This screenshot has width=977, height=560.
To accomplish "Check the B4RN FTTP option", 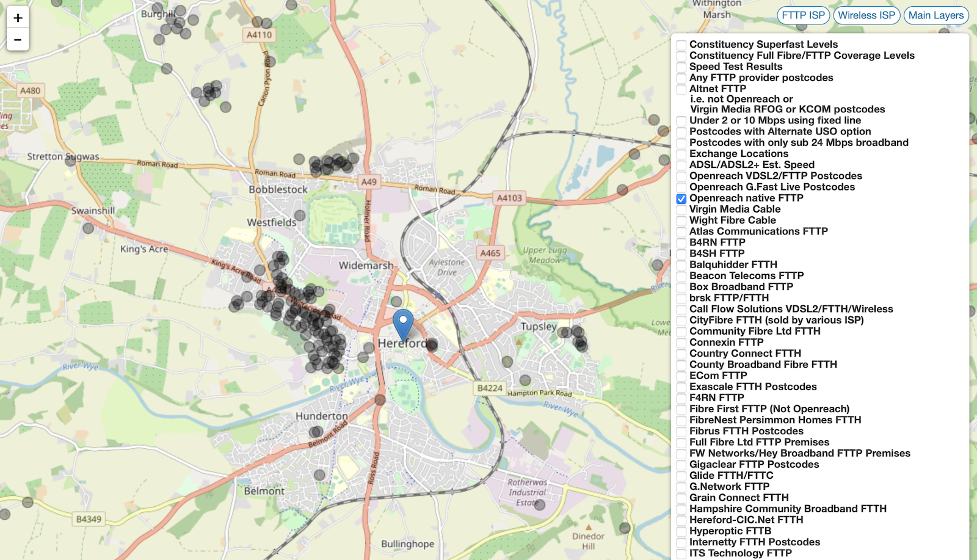I will click(x=682, y=242).
